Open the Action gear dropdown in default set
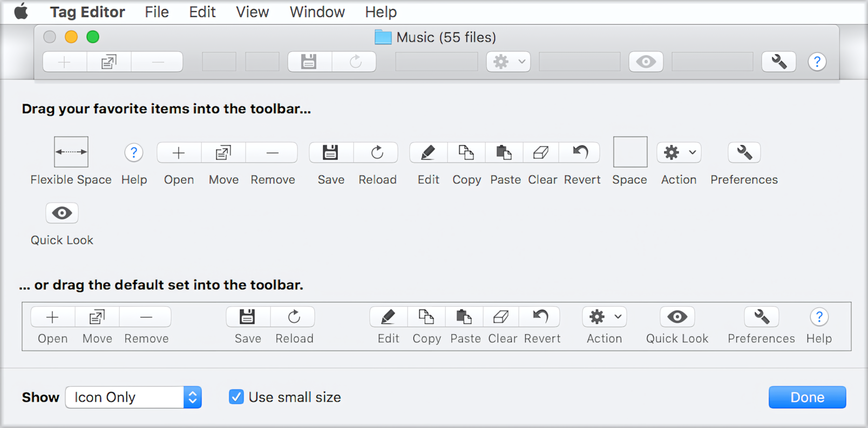Image resolution: width=868 pixels, height=428 pixels. pyautogui.click(x=605, y=317)
